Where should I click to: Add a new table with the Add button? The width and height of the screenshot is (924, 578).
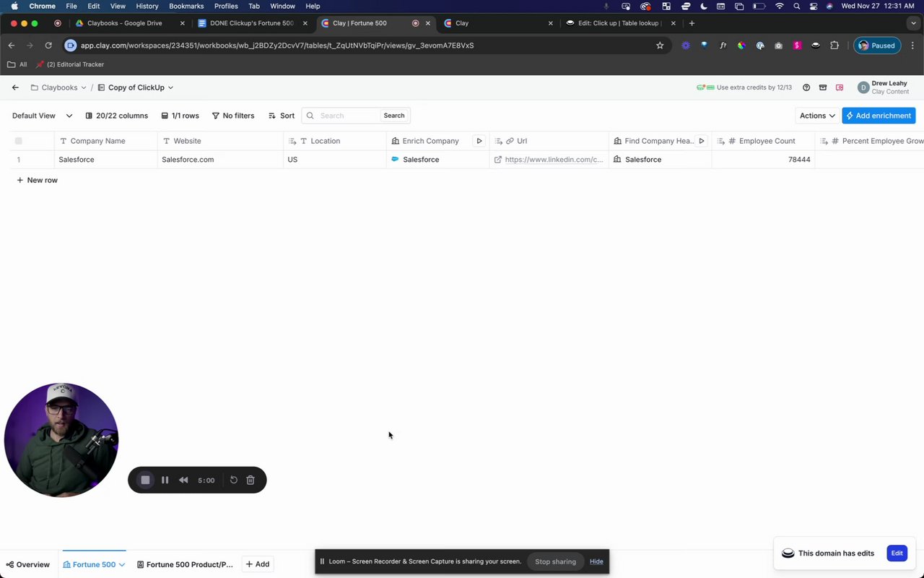(x=258, y=564)
